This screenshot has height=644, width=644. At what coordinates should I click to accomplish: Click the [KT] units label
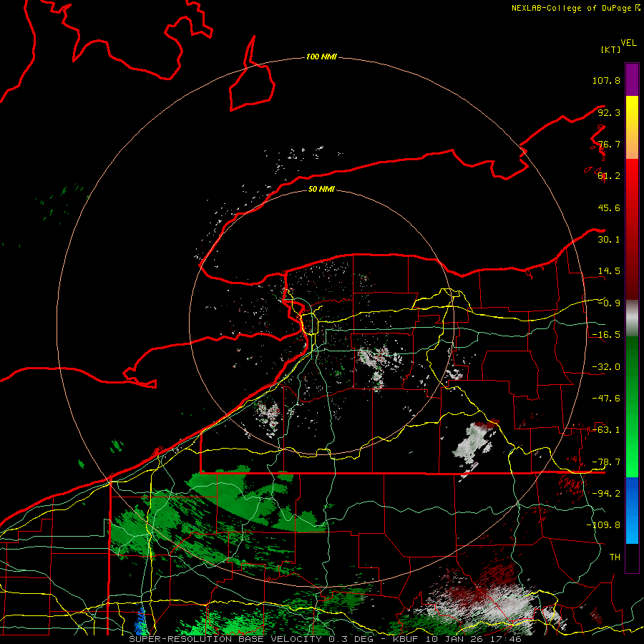click(610, 49)
